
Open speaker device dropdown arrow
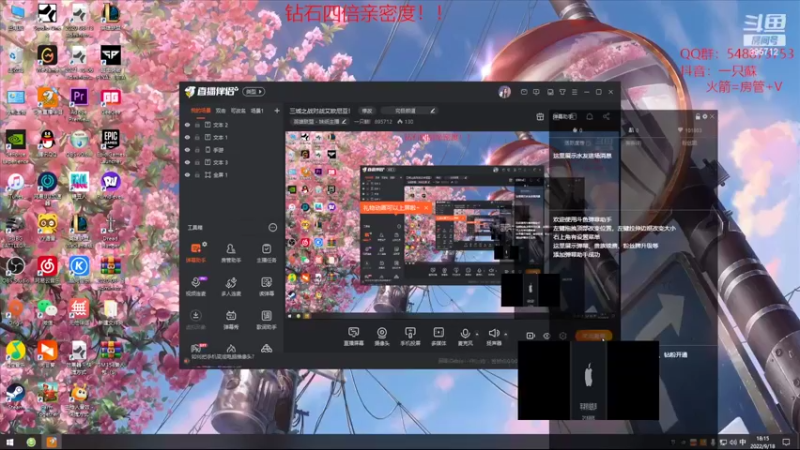506,335
